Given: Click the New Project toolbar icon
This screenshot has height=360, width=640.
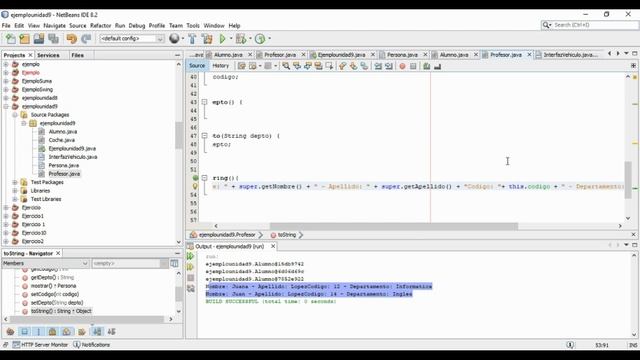Looking at the screenshot, I should (24, 39).
